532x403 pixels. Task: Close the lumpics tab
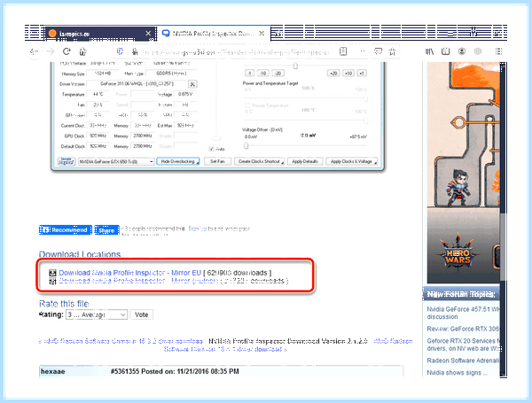pos(148,34)
